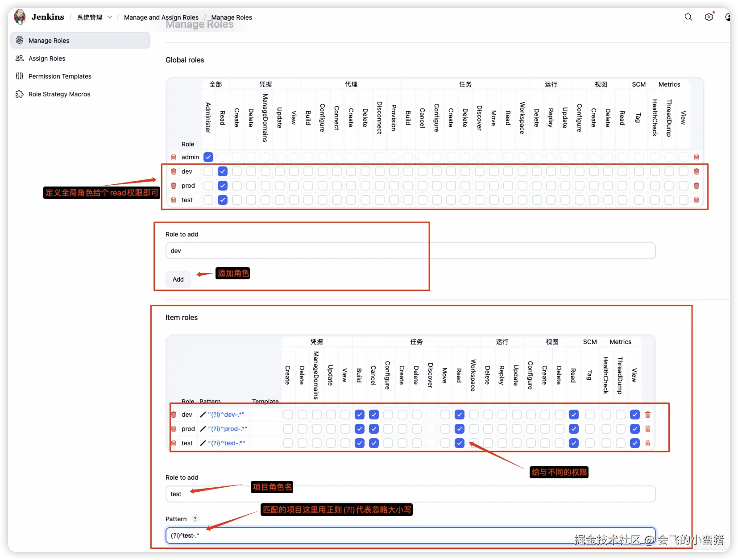
Task: Go to 系统管理 breadcrumb
Action: click(90, 17)
